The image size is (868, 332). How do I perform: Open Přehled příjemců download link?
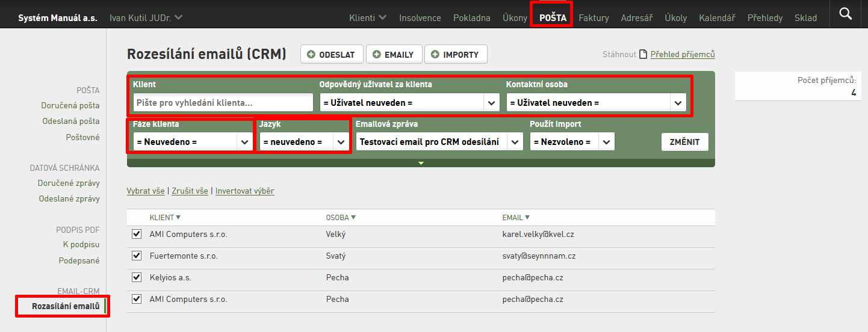coord(683,54)
